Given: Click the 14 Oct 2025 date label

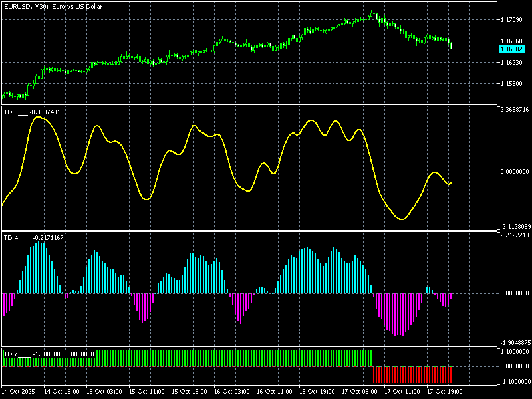Looking at the screenshot, I should point(19,392).
